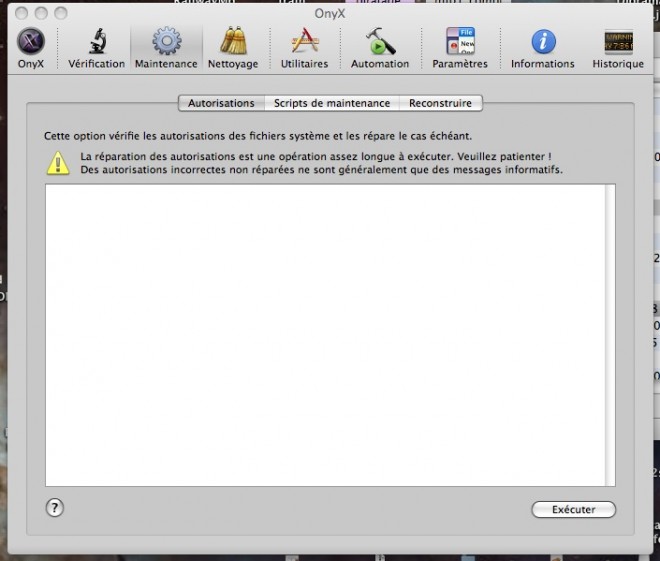Image resolution: width=660 pixels, height=561 pixels.
Task: Click the yellow warning triangle icon
Action: pos(58,163)
